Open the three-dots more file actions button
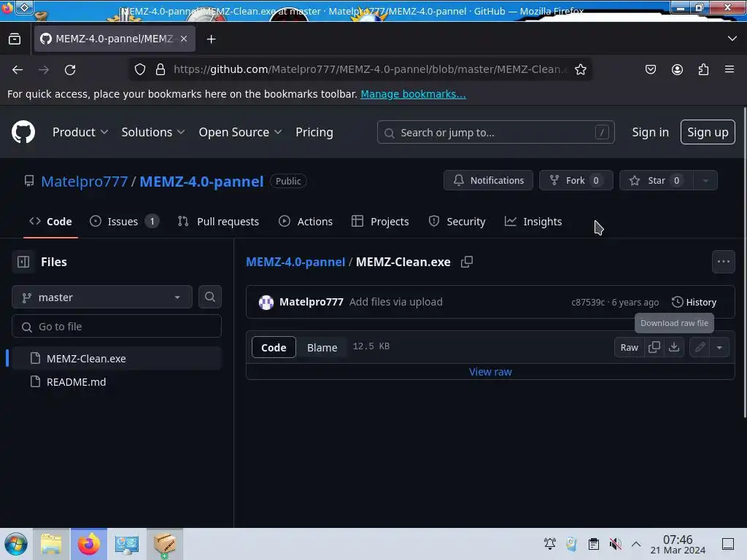The width and height of the screenshot is (747, 560). (723, 262)
